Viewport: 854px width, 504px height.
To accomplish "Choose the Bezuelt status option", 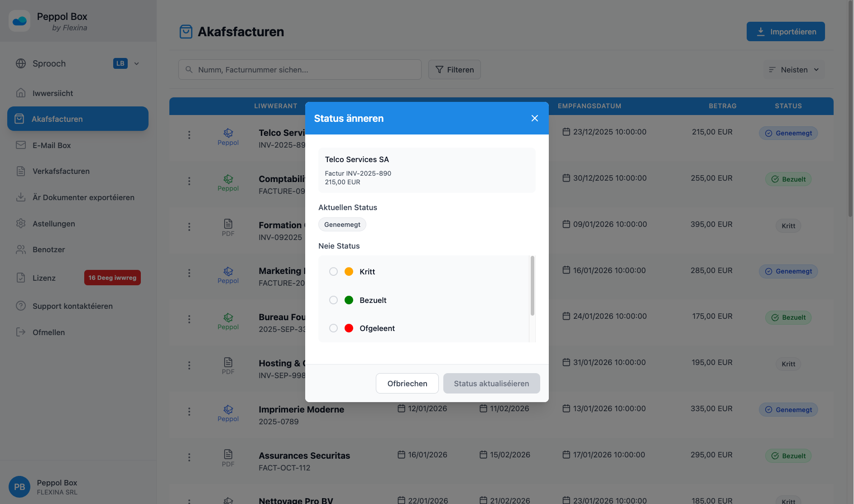I will pyautogui.click(x=334, y=300).
